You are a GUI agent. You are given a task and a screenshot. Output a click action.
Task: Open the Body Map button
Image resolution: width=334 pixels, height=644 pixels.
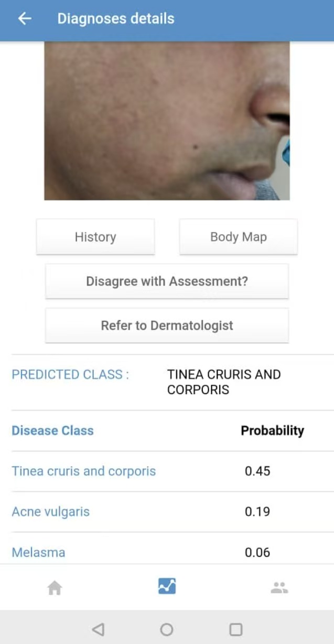(239, 237)
